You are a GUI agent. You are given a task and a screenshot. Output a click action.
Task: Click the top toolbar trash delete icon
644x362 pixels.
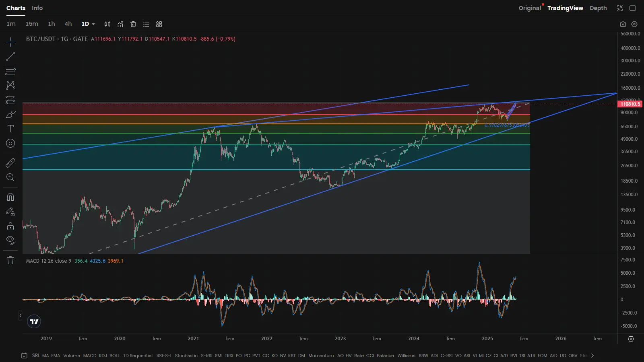[133, 24]
